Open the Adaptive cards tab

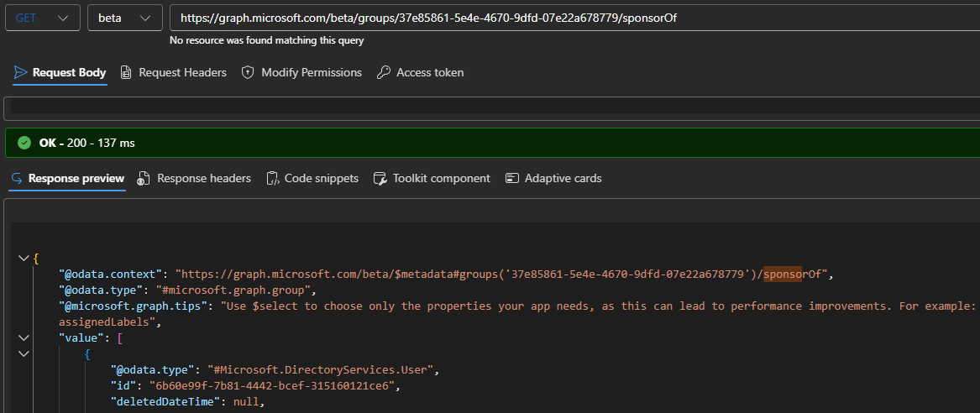[x=553, y=178]
